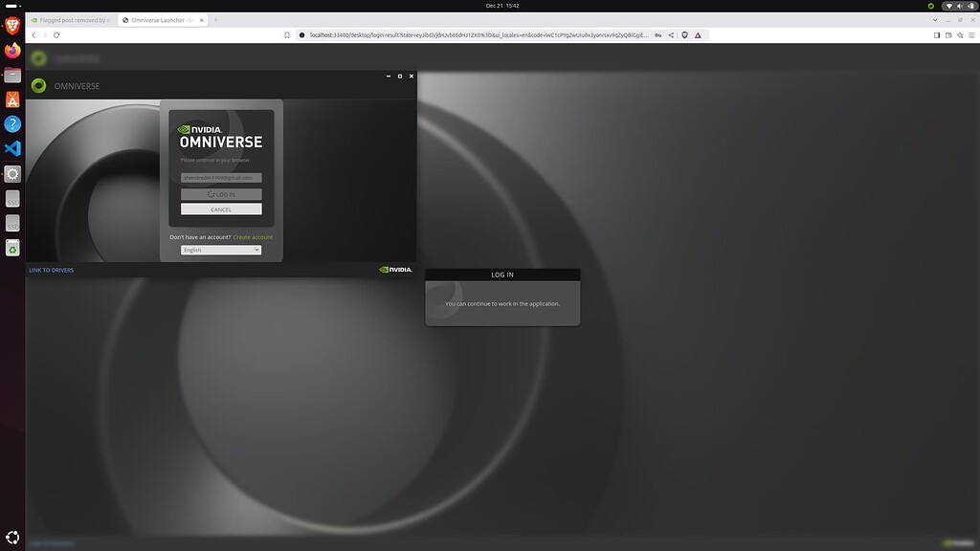
Task: Click the NVIDIA logo in the launcher footer
Action: pos(394,270)
